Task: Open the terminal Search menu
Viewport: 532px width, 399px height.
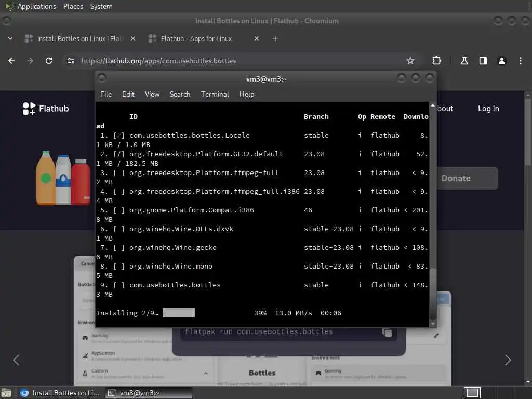Action: 180,95
